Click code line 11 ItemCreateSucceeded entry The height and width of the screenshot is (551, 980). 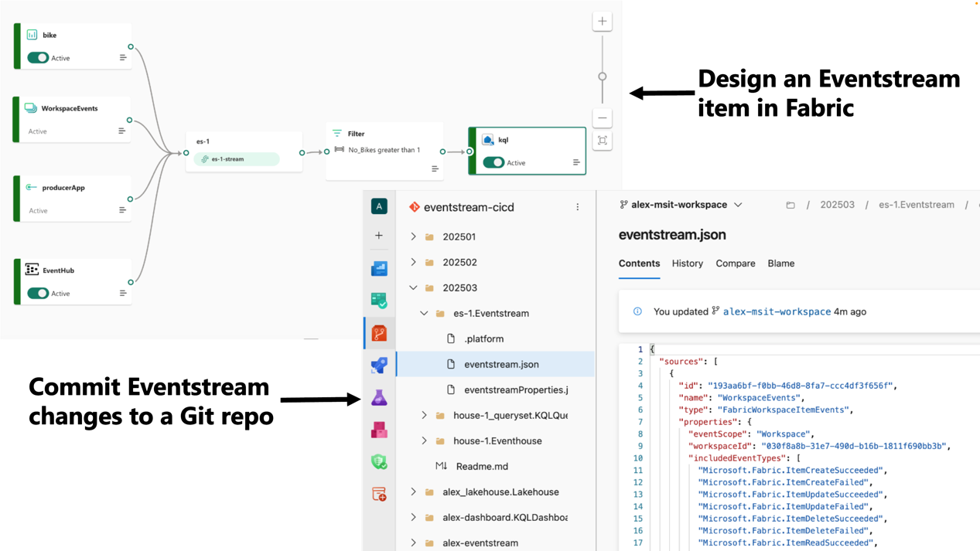[792, 471]
